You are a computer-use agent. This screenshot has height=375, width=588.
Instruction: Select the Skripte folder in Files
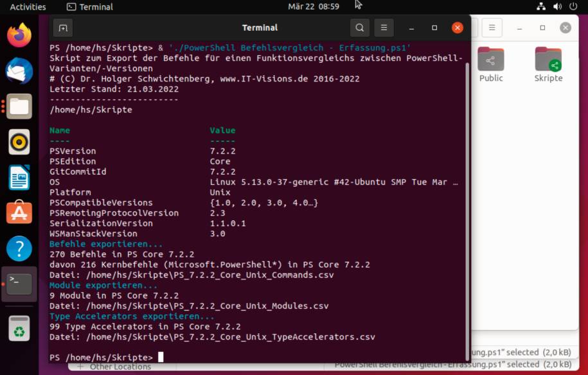click(x=548, y=64)
